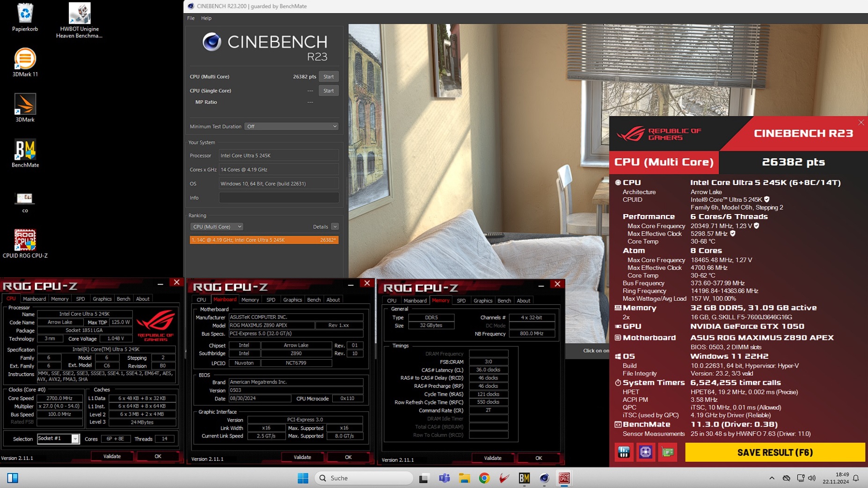Click the red swoosh app taskbar icon
The height and width of the screenshot is (488, 868).
pyautogui.click(x=504, y=478)
